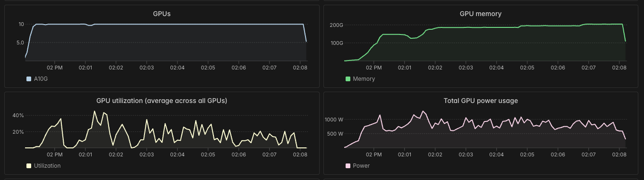644x180 pixels.
Task: Click the 1000 W y-axis label in power chart
Action: point(334,120)
